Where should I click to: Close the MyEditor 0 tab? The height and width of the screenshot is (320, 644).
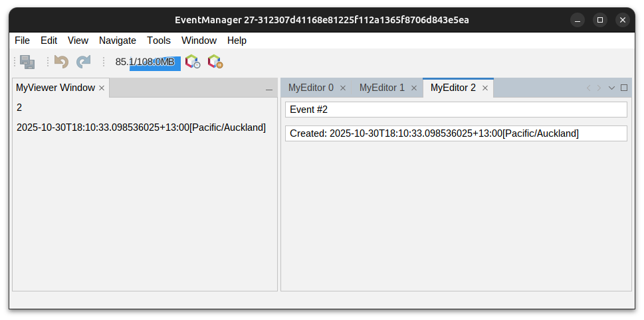coord(343,88)
